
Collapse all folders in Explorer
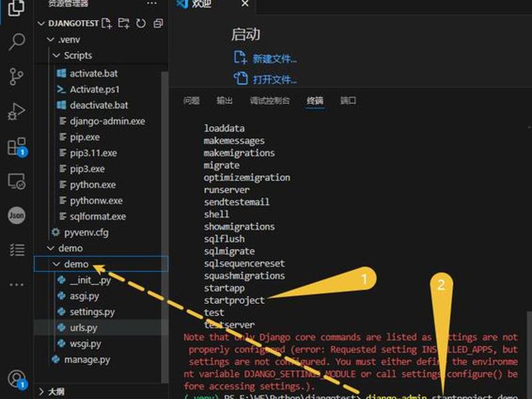158,23
